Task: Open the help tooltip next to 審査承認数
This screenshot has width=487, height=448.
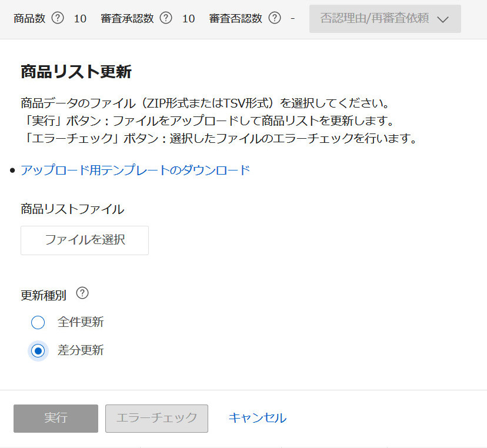Action: click(166, 18)
